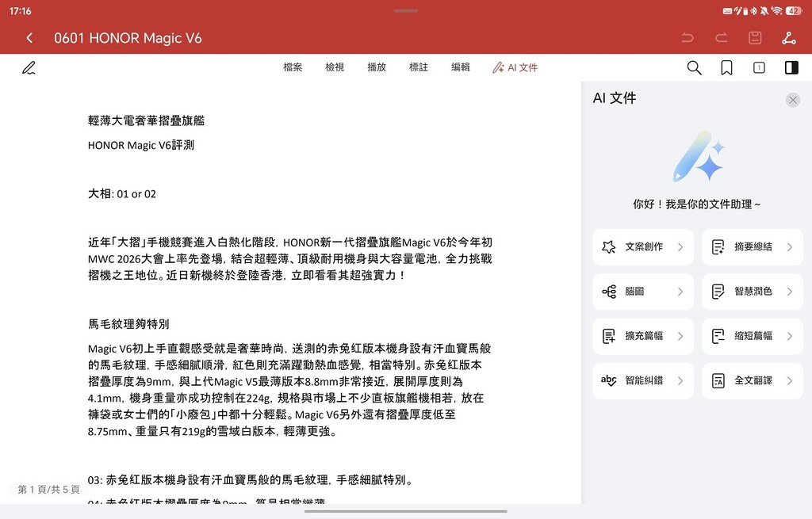The width and height of the screenshot is (812, 519).
Task: Click the 智慧潤色 polish icon
Action: point(718,292)
